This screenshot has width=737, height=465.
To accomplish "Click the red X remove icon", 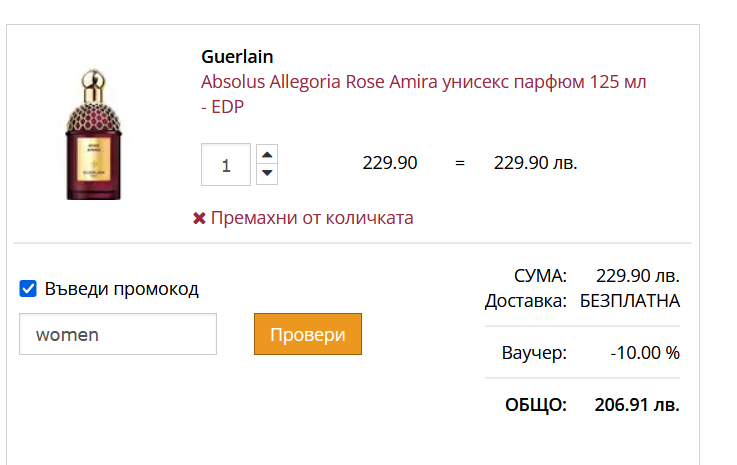I will click(199, 218).
